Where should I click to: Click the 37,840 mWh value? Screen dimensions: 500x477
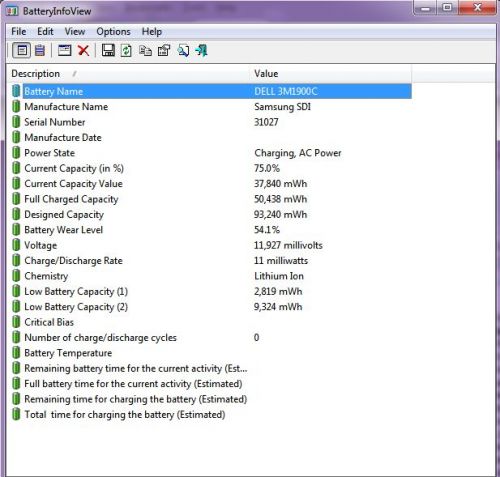coord(280,184)
